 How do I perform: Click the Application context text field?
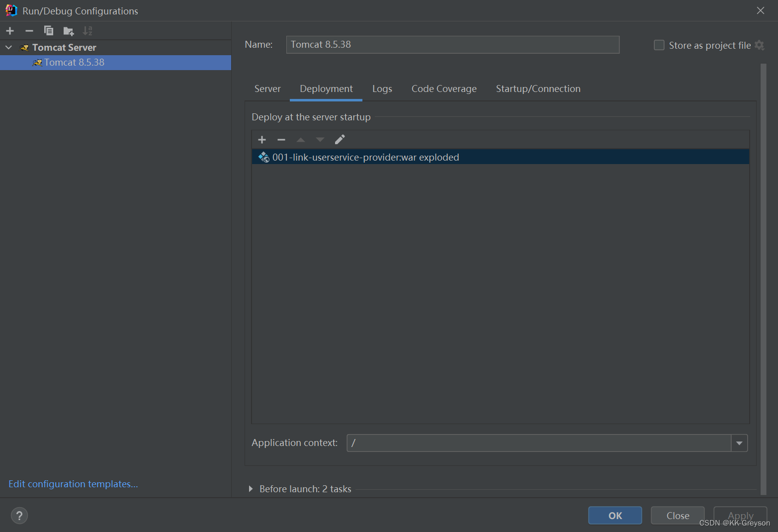tap(539, 443)
